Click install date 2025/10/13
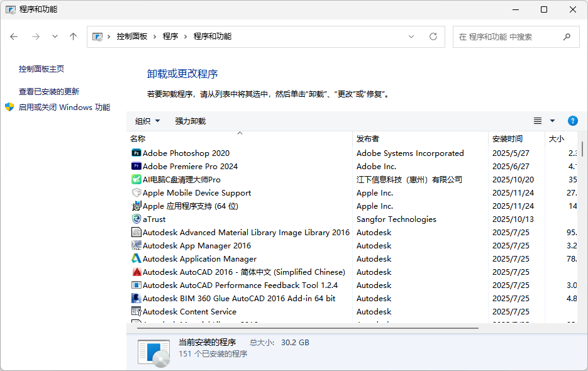The height and width of the screenshot is (371, 588). pyautogui.click(x=513, y=219)
